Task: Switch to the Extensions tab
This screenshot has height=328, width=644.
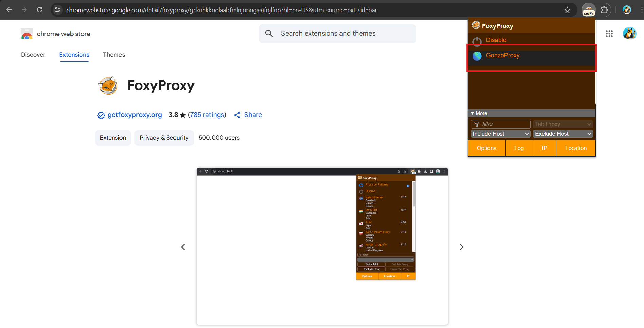Action: (74, 55)
